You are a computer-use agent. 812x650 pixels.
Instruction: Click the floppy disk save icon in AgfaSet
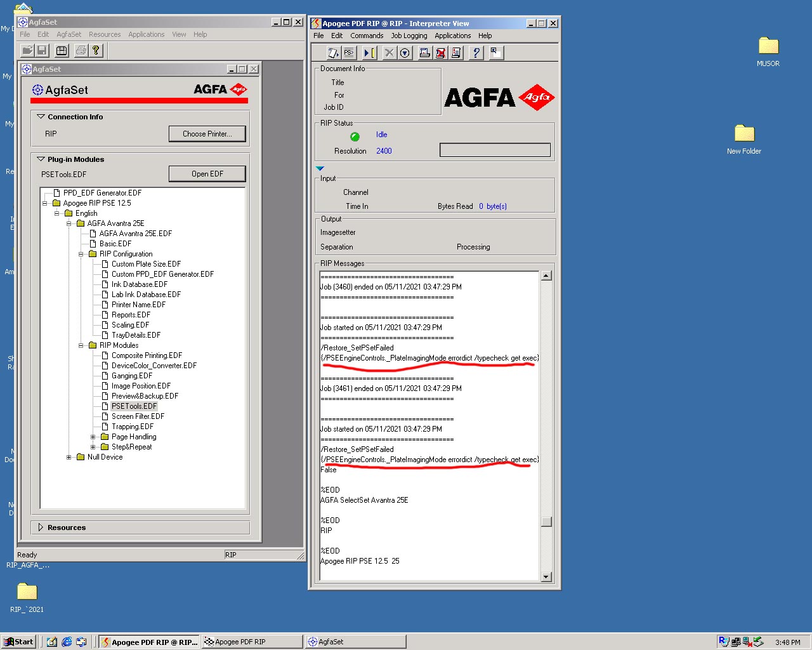pyautogui.click(x=42, y=50)
